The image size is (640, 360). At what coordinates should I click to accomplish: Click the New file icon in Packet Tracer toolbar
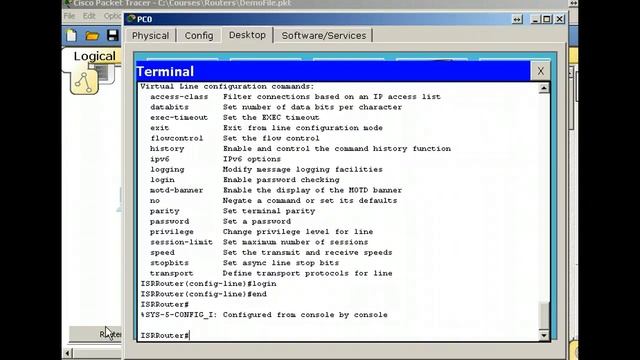tap(71, 36)
